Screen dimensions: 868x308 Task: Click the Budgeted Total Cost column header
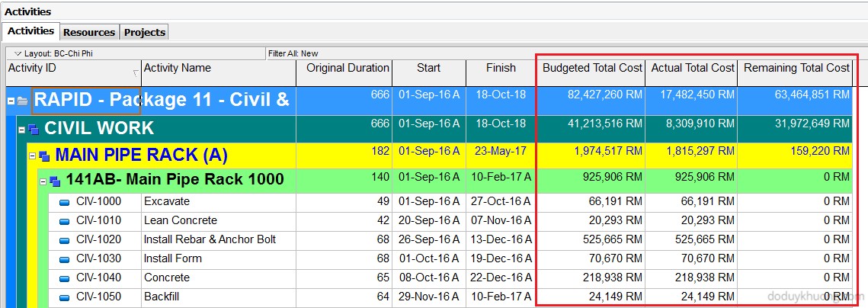pyautogui.click(x=592, y=68)
